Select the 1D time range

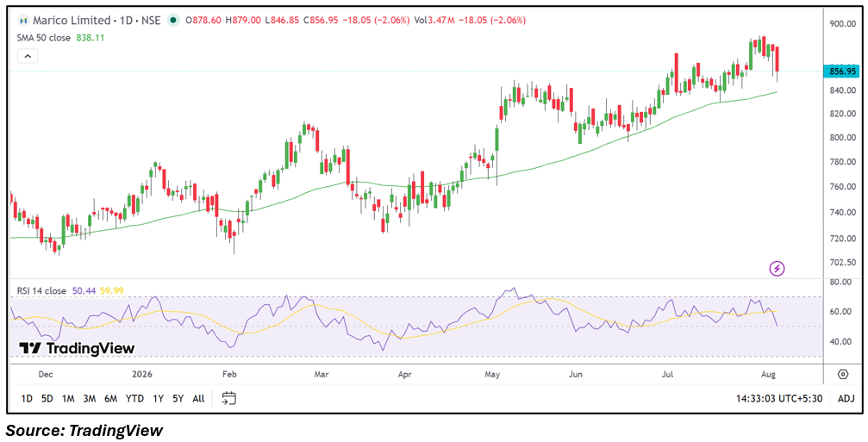point(27,398)
